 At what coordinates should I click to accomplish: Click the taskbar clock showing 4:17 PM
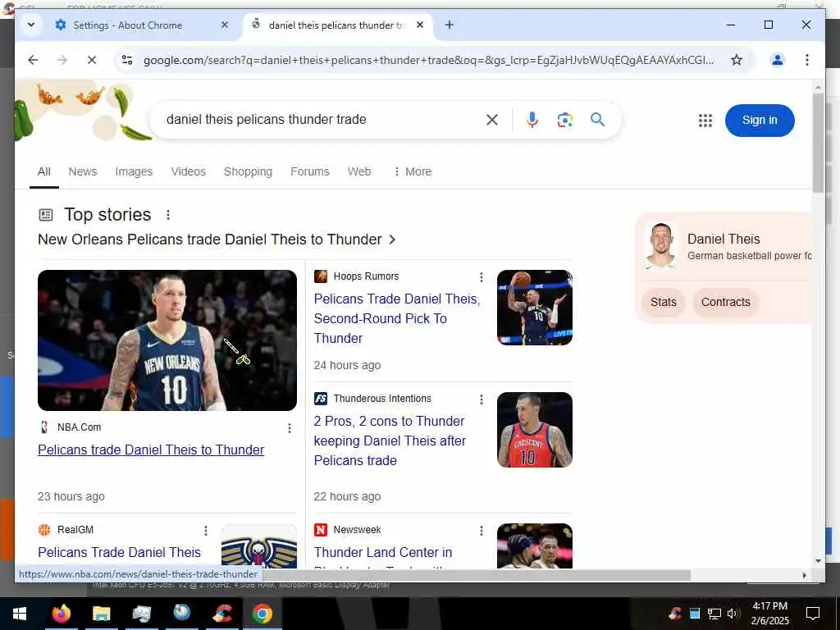click(x=769, y=614)
